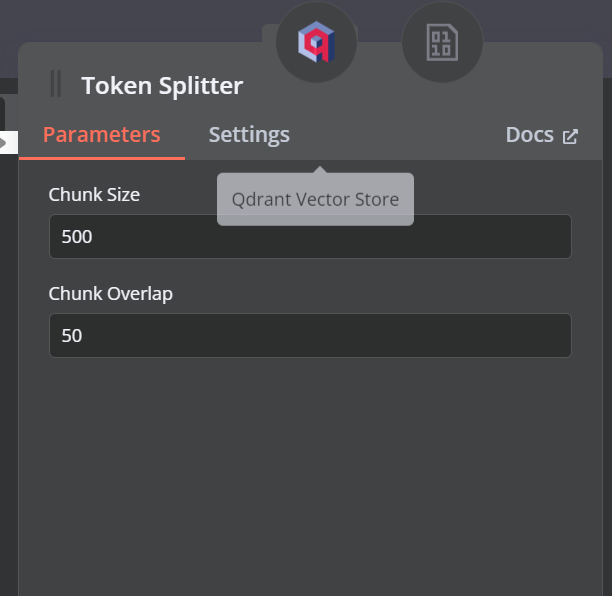
Task: Click the Chunk Size label
Action: click(94, 194)
